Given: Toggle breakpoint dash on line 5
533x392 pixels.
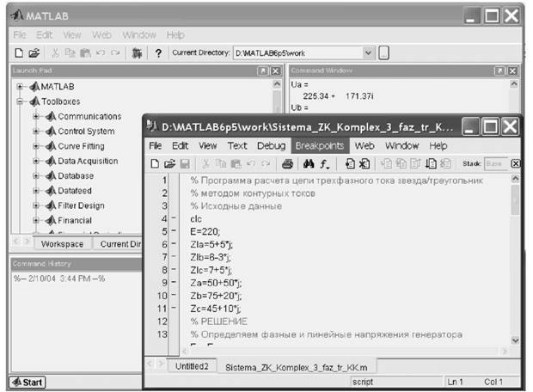Looking at the screenshot, I should (174, 230).
